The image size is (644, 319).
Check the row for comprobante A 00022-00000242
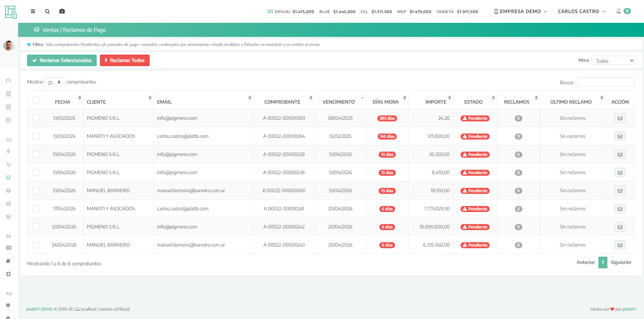[x=36, y=227]
